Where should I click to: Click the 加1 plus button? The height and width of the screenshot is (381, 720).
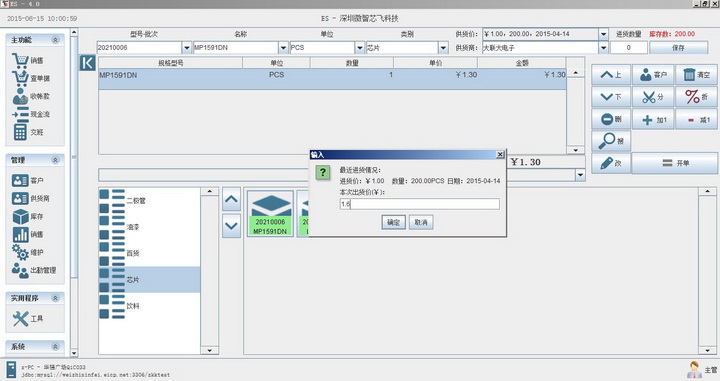pos(653,119)
